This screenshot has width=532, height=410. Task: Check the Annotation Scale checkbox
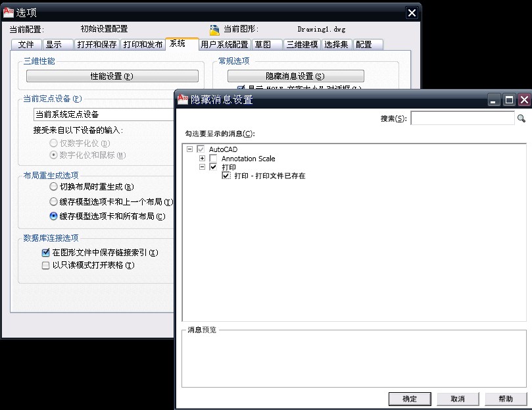(213, 158)
